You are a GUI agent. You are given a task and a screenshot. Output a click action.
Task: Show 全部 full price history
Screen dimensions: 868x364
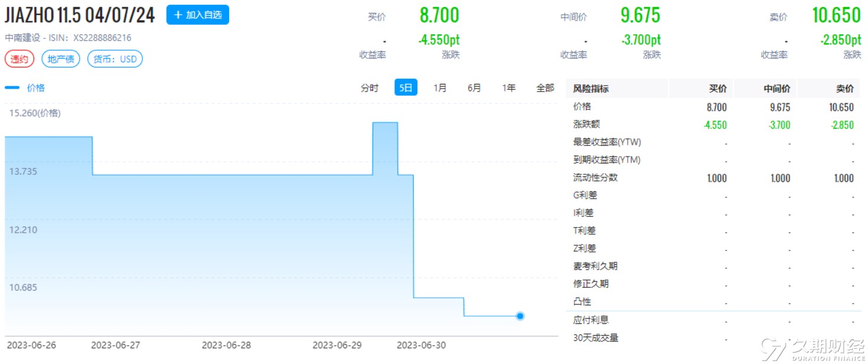[544, 88]
